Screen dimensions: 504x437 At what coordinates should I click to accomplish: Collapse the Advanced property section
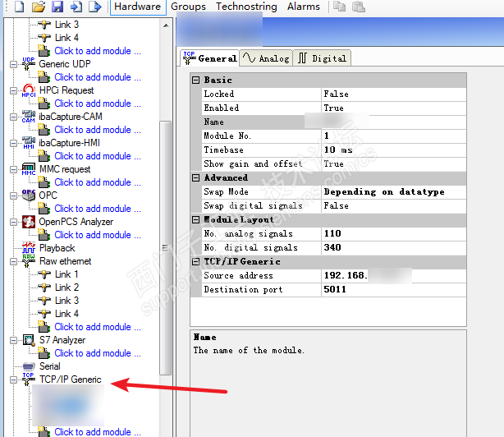pos(195,177)
